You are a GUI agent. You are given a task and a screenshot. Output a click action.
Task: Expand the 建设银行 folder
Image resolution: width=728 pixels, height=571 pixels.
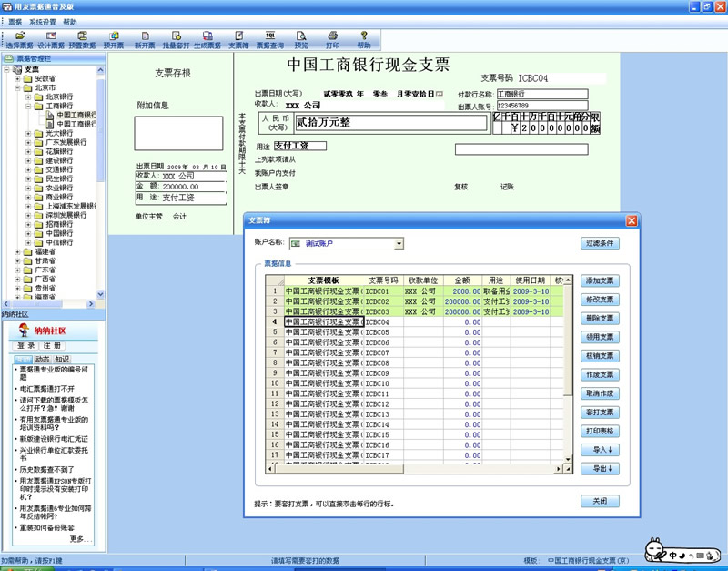coord(28,161)
